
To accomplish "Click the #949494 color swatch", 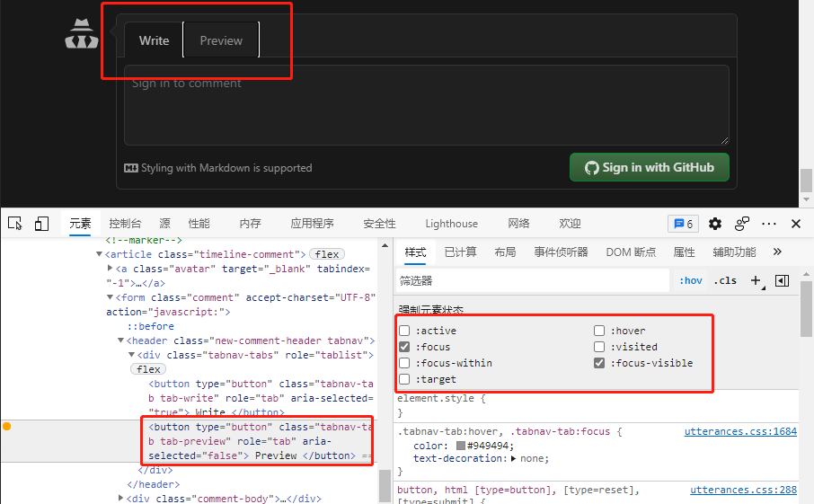I will (461, 446).
